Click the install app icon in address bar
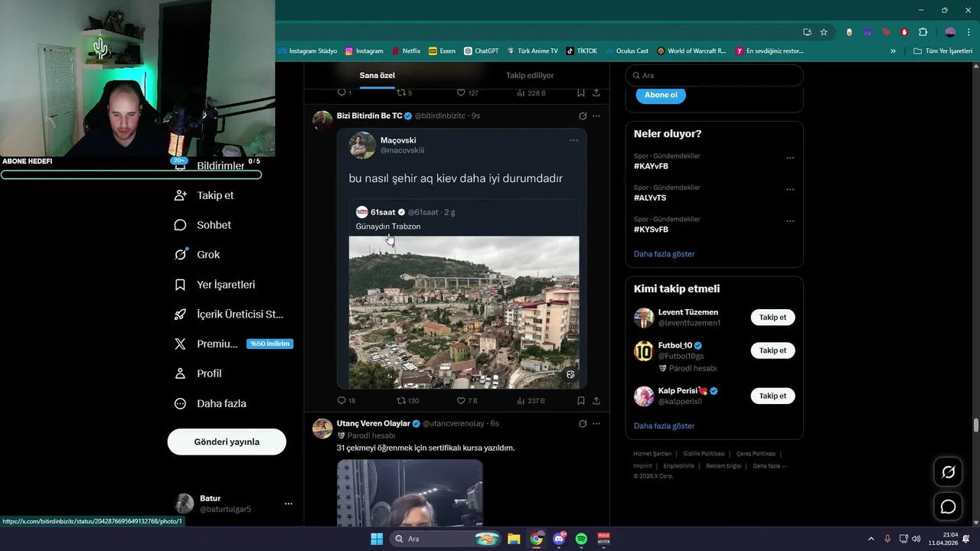 [807, 32]
